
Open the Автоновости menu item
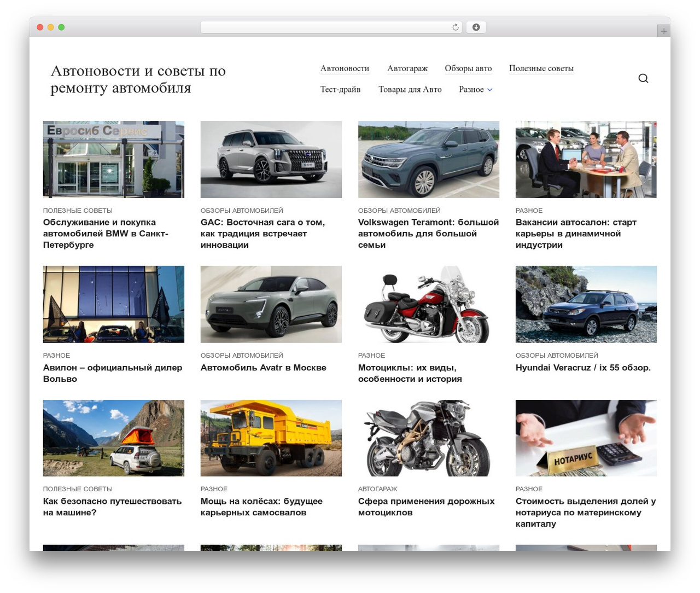click(x=345, y=68)
